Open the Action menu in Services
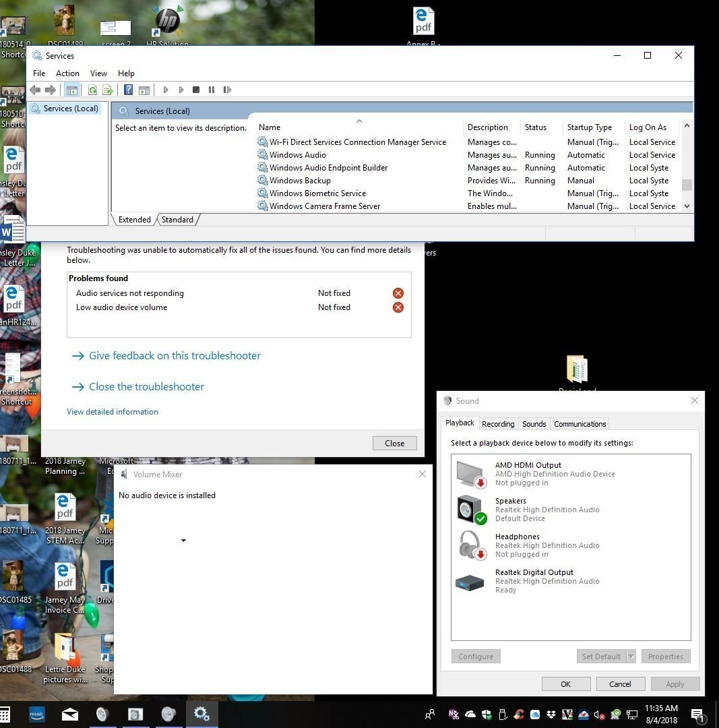 tap(67, 73)
